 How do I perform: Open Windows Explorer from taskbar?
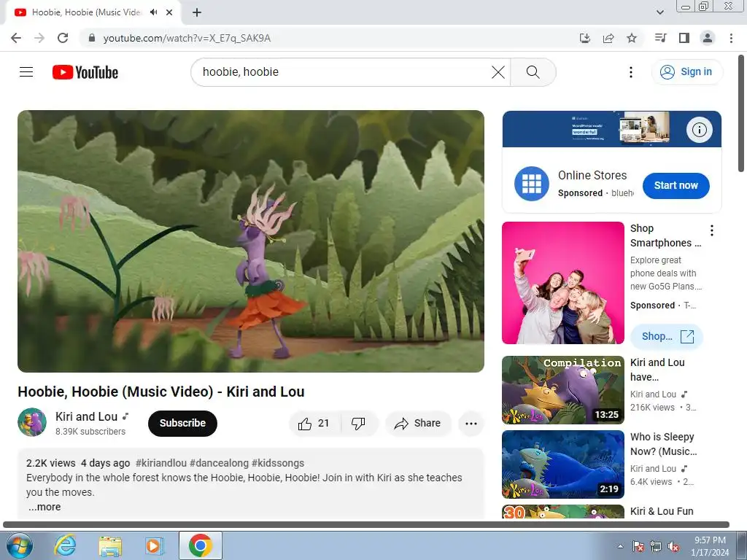(110, 545)
